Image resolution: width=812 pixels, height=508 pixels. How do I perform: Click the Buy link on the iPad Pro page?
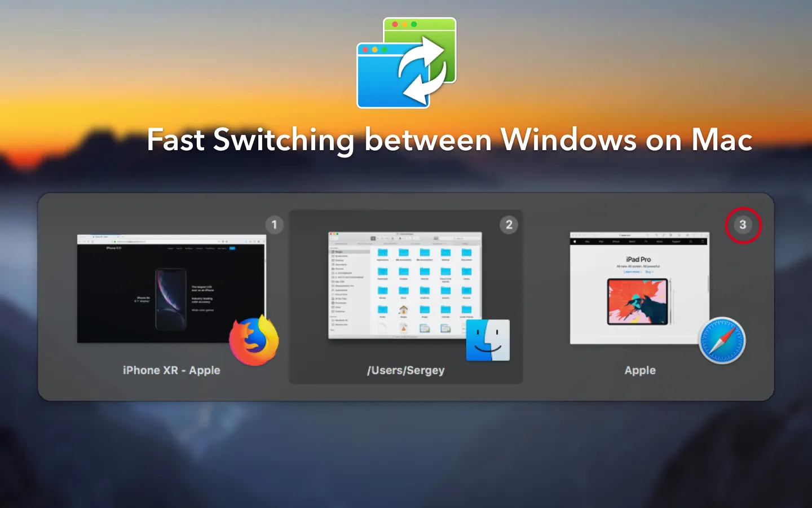pos(649,271)
